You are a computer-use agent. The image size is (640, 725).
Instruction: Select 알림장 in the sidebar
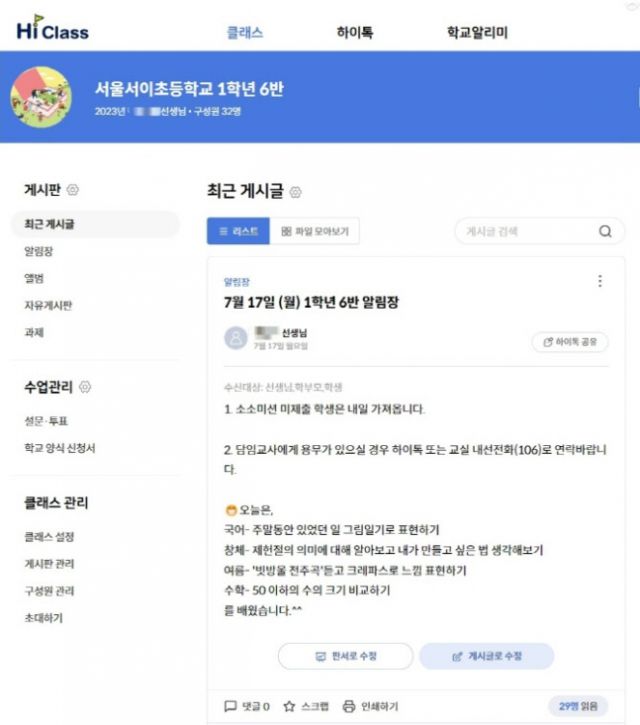(x=38, y=251)
